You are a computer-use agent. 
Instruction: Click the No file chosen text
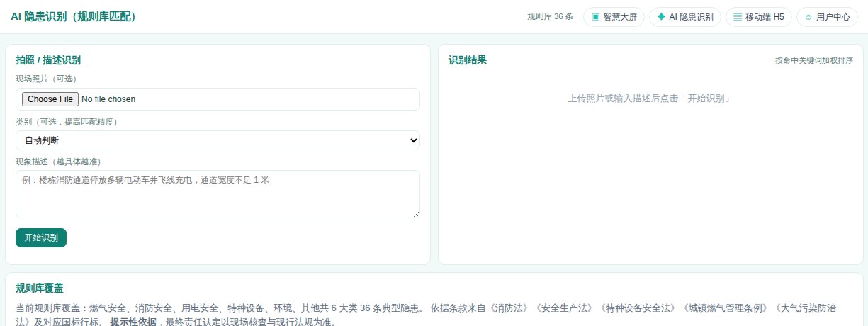point(108,99)
